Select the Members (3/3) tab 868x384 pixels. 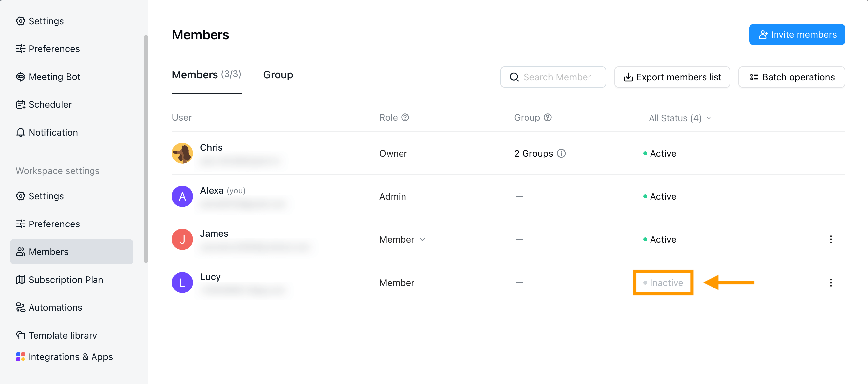tap(206, 75)
